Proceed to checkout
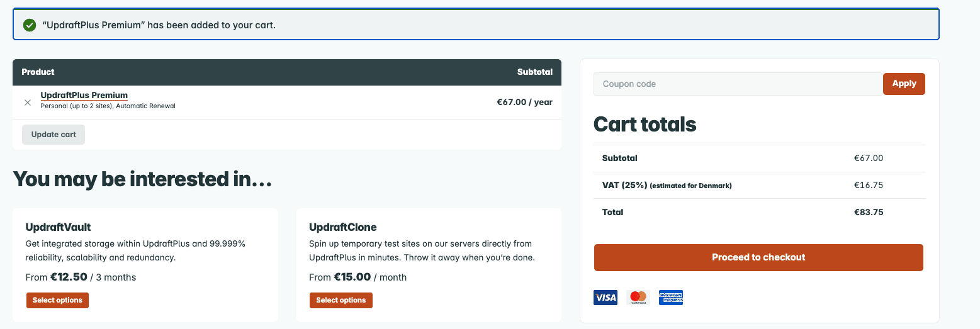This screenshot has height=329, width=980. [758, 257]
